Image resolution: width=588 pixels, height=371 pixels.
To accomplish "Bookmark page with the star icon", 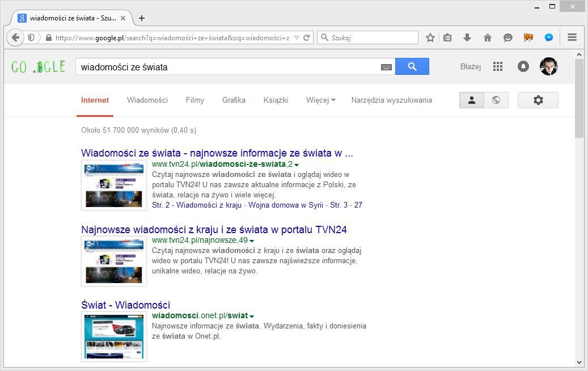I will click(430, 37).
